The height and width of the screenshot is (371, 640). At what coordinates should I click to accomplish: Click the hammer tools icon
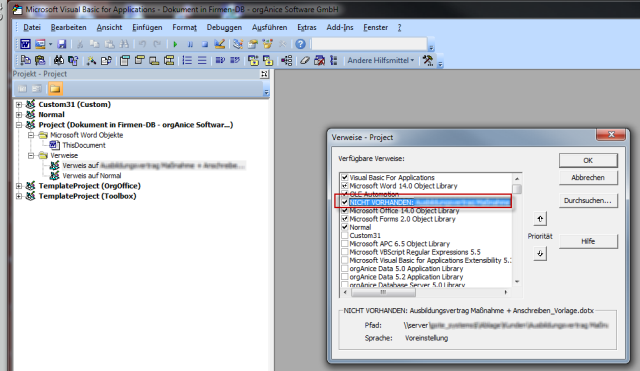pyautogui.click(x=428, y=60)
